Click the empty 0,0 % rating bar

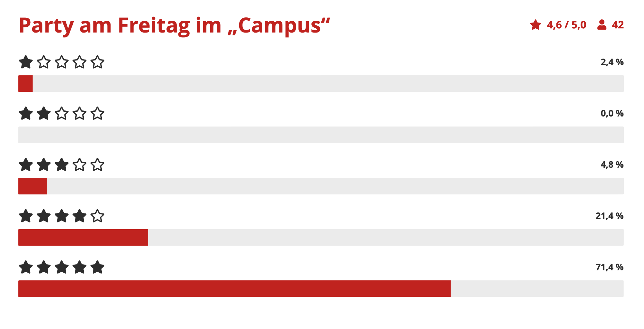(321, 135)
